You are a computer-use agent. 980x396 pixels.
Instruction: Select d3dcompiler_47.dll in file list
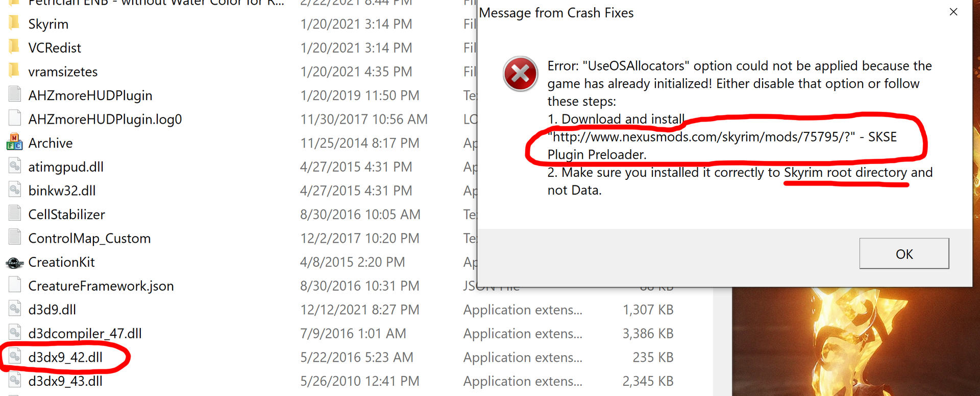(x=85, y=334)
